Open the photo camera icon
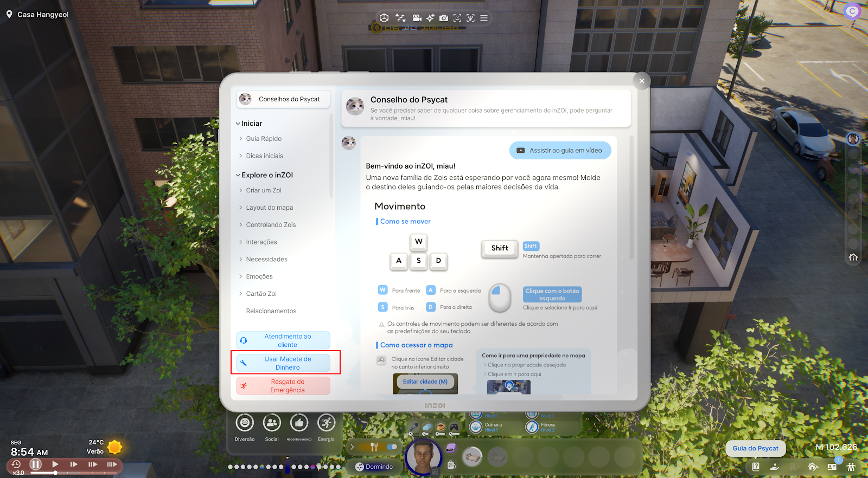This screenshot has height=478, width=868. coord(444,18)
